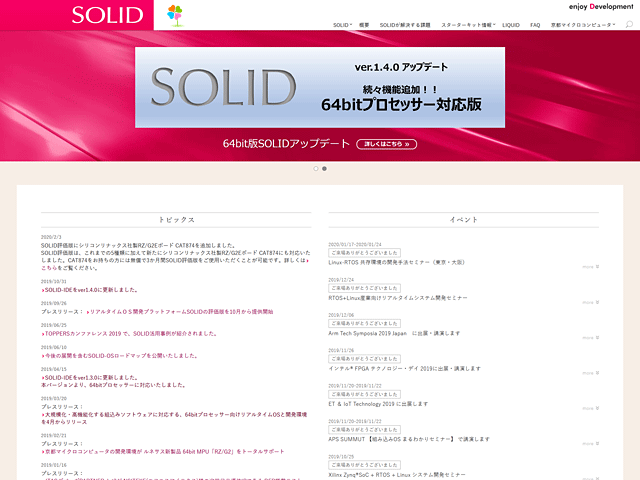
Task: Open the 概要 menu item
Action: click(x=364, y=25)
